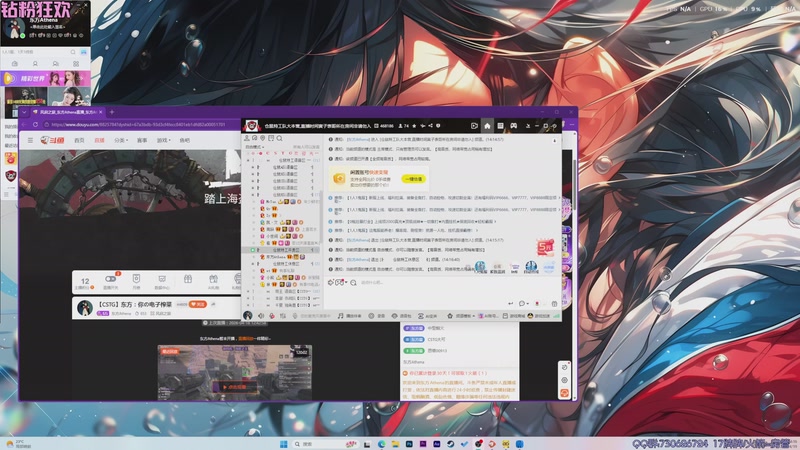800x450 pixels.
Task: Mute the speaker in YY bottom bar
Action: point(261,316)
